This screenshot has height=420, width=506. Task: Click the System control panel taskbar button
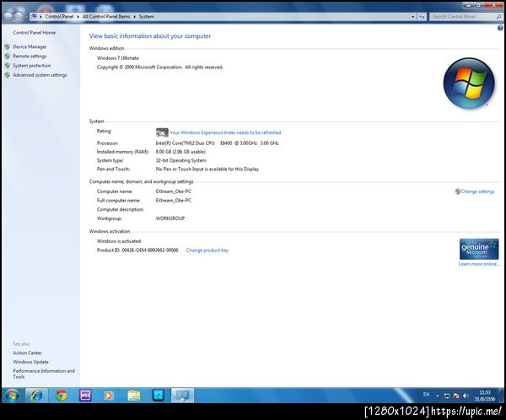[182, 396]
